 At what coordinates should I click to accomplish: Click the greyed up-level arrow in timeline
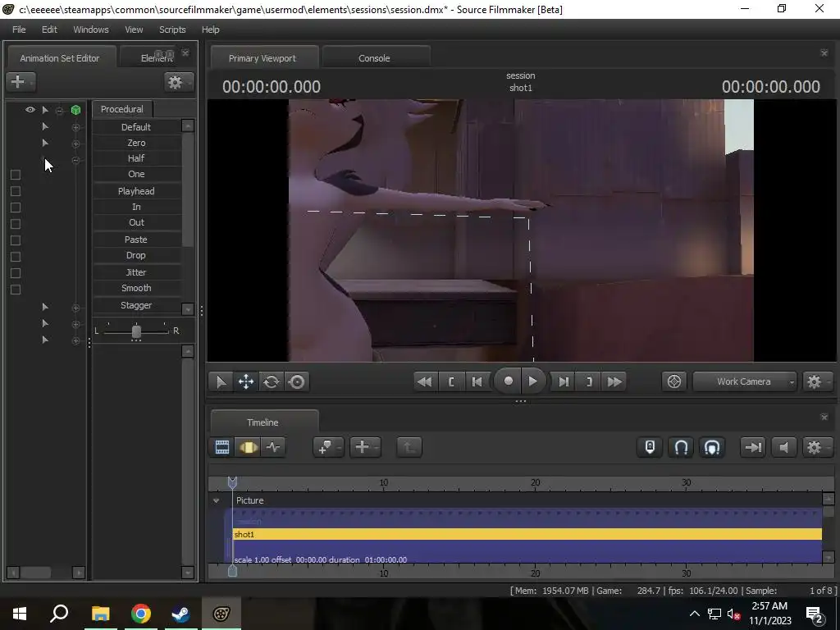[x=409, y=447]
